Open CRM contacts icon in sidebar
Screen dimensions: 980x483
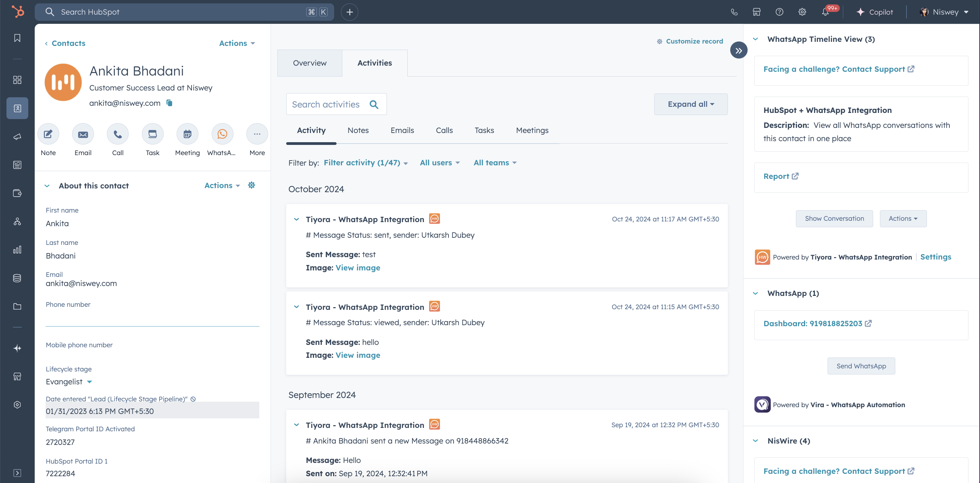click(17, 109)
